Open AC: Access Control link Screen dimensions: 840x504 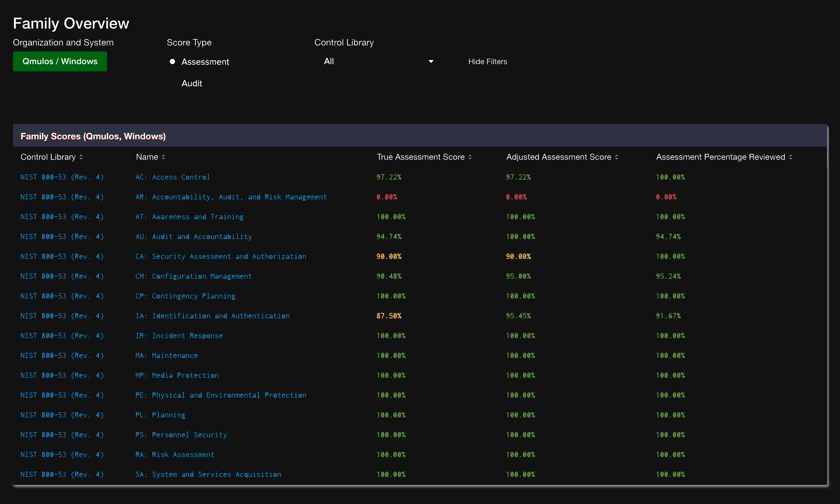pos(173,177)
